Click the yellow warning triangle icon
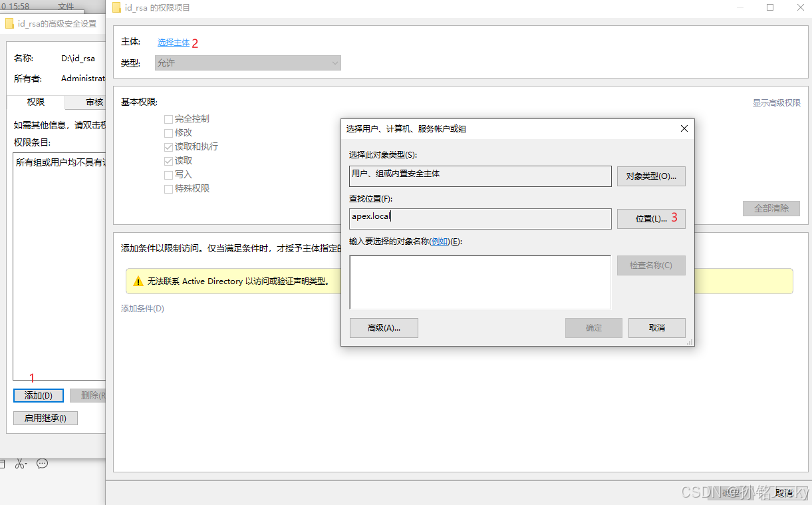The image size is (812, 505). pyautogui.click(x=138, y=281)
